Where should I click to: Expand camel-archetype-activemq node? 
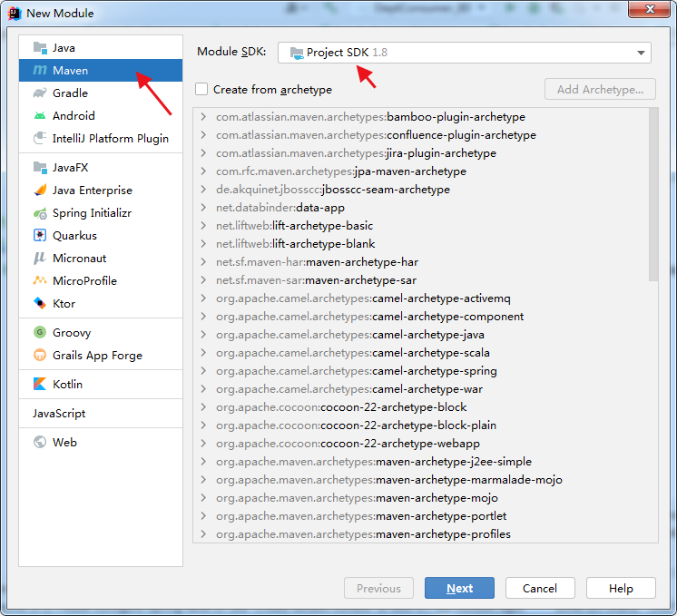(203, 298)
